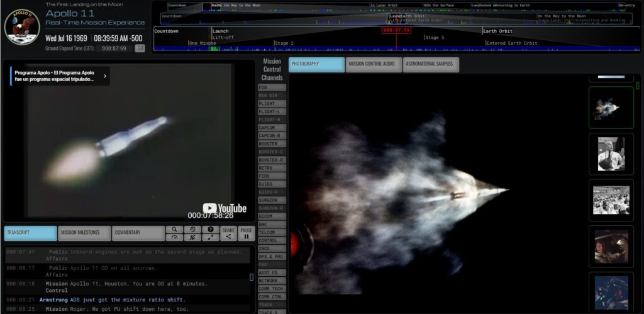Click the clock history icon
The height and width of the screenshot is (314, 644).
[x=192, y=230]
